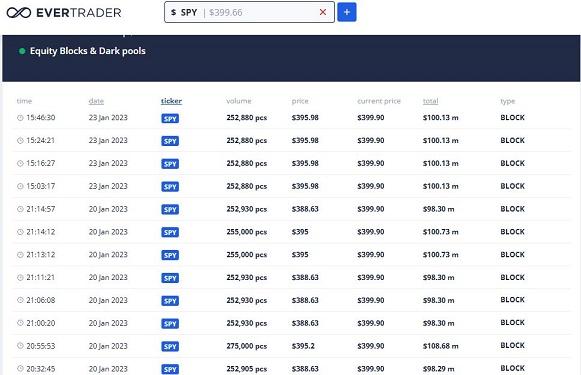Select the Equity Blocks & Dark pools heading
581x375 pixels.
click(x=88, y=51)
